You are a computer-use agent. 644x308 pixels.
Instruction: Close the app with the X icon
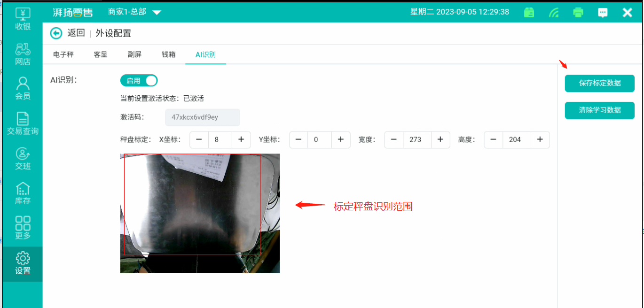click(x=627, y=12)
